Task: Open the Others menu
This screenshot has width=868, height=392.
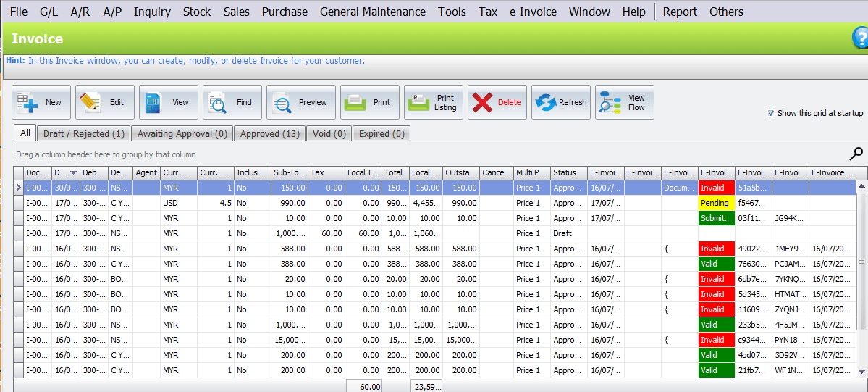Action: pos(725,12)
